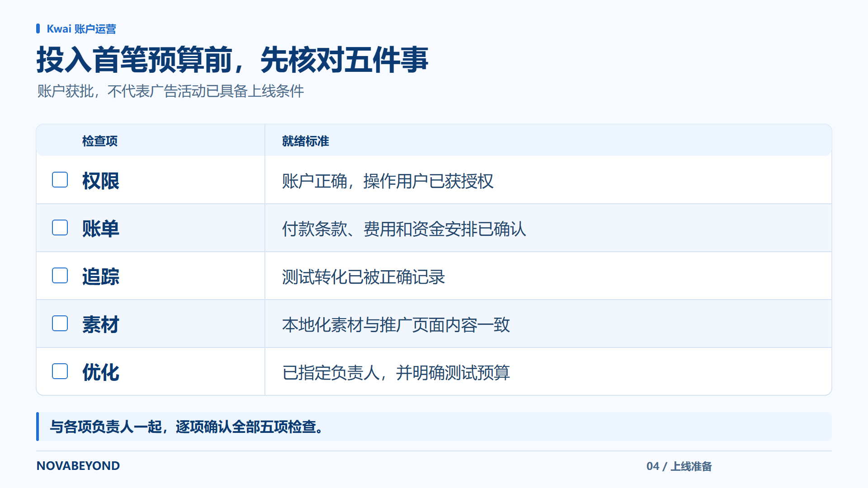
Task: Select text 付款条款、费用和资金安排已确认
Action: [404, 229]
